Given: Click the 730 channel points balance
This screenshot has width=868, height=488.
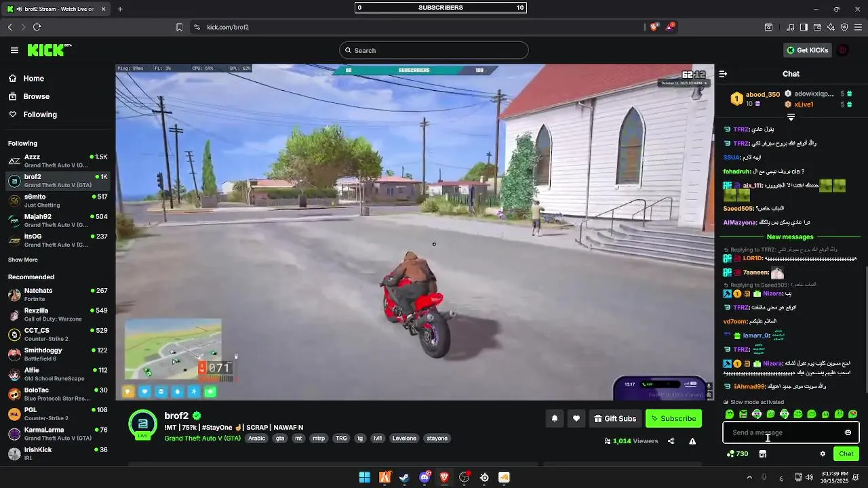Looking at the screenshot, I should (x=738, y=454).
